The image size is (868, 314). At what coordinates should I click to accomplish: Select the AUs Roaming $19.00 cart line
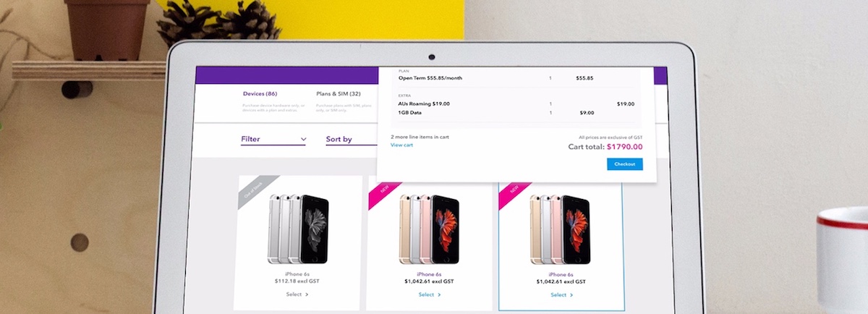pyautogui.click(x=423, y=103)
